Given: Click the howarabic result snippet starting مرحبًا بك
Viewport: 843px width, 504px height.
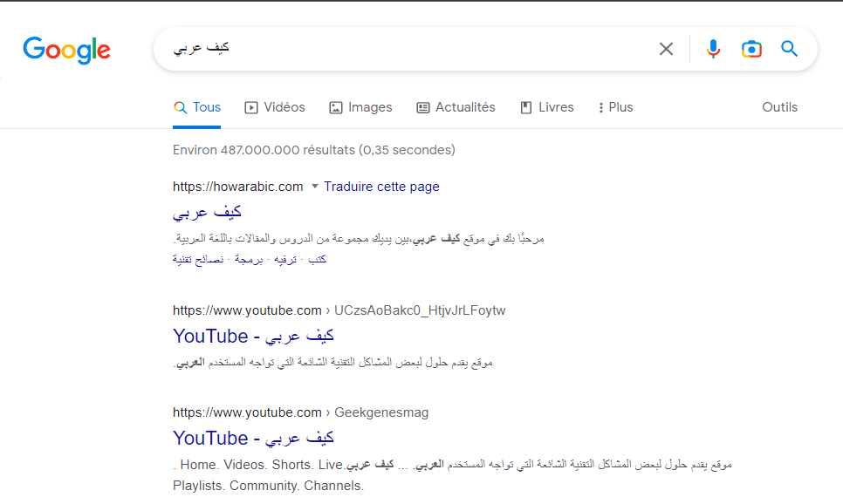Looking at the screenshot, I should point(359,239).
